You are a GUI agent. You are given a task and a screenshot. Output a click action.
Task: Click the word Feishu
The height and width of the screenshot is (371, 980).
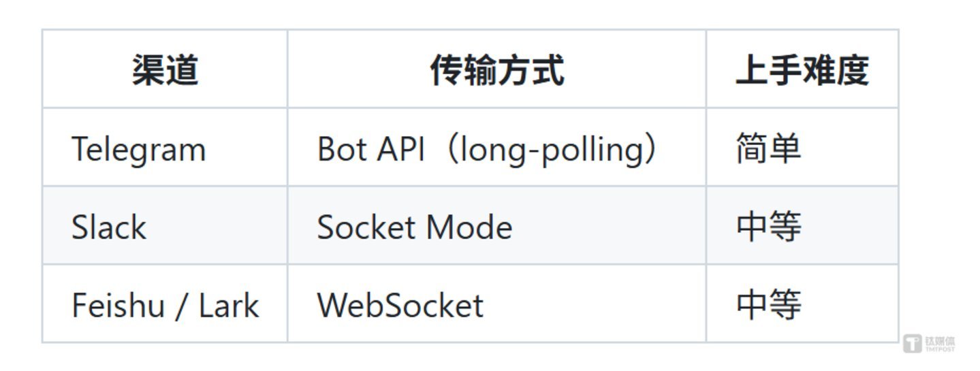(x=118, y=305)
